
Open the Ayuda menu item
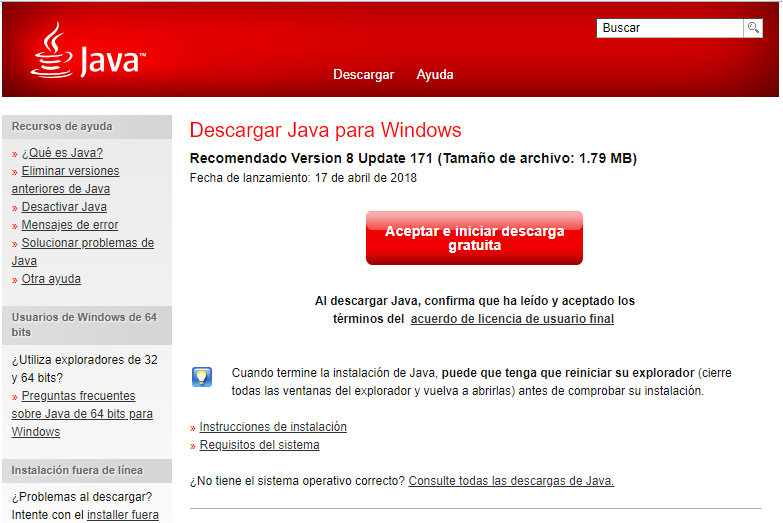coord(435,75)
